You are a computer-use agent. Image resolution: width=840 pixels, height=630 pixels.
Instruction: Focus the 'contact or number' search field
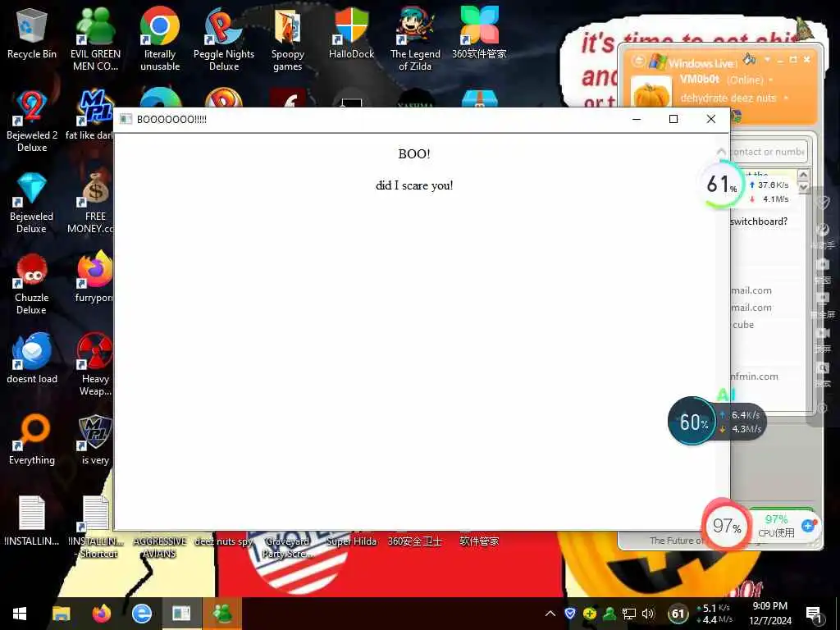click(768, 152)
